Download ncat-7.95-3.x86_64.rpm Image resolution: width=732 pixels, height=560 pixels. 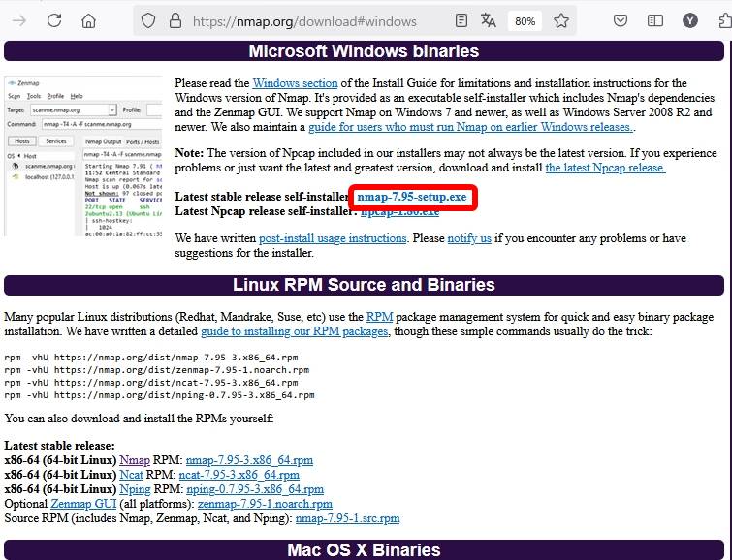coord(239,475)
